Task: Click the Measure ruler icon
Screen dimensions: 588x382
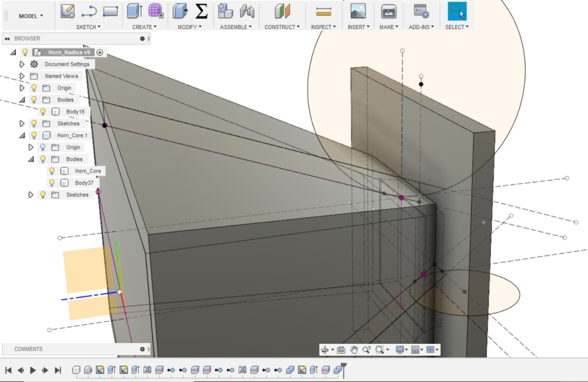Action: click(x=323, y=11)
